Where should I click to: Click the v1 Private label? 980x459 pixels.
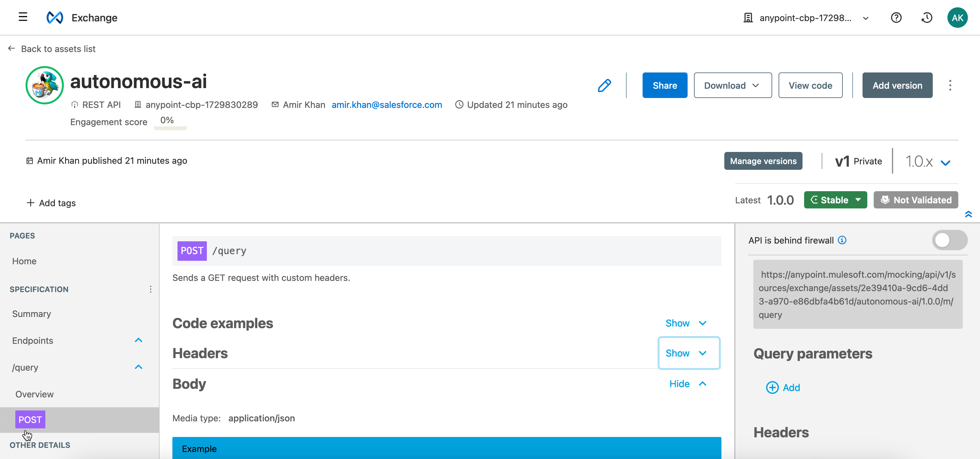[x=858, y=161]
